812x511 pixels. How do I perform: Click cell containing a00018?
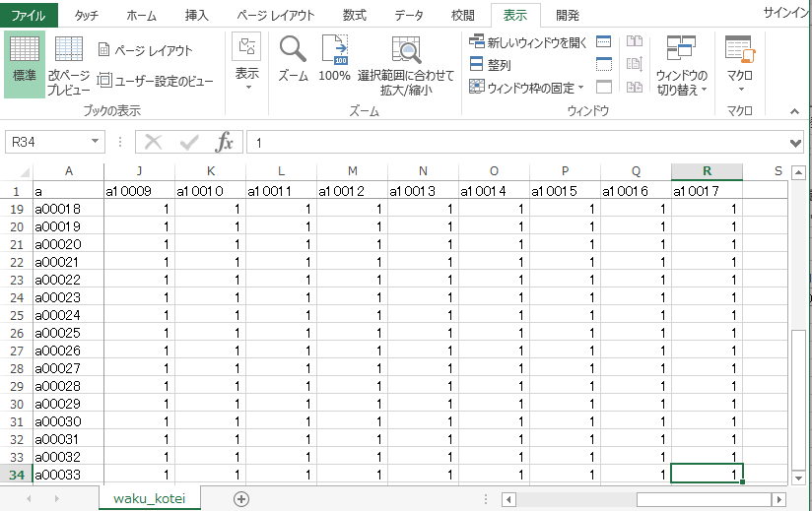pyautogui.click(x=68, y=209)
